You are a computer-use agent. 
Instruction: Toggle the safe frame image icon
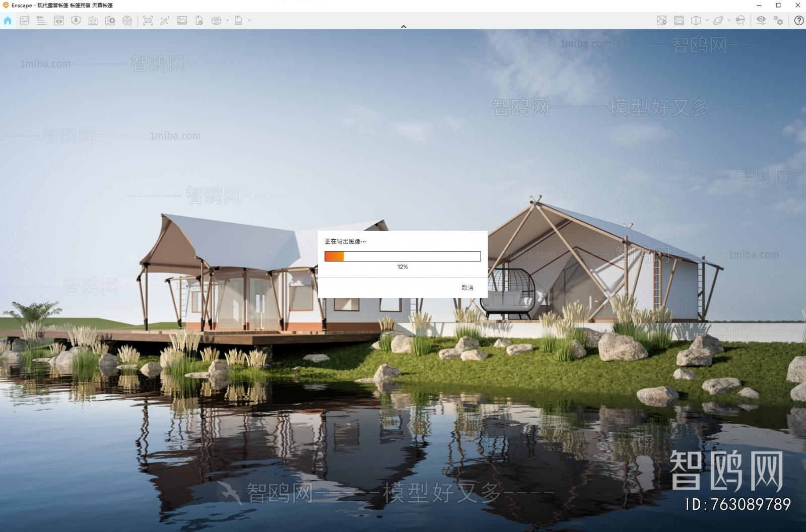[x=679, y=21]
